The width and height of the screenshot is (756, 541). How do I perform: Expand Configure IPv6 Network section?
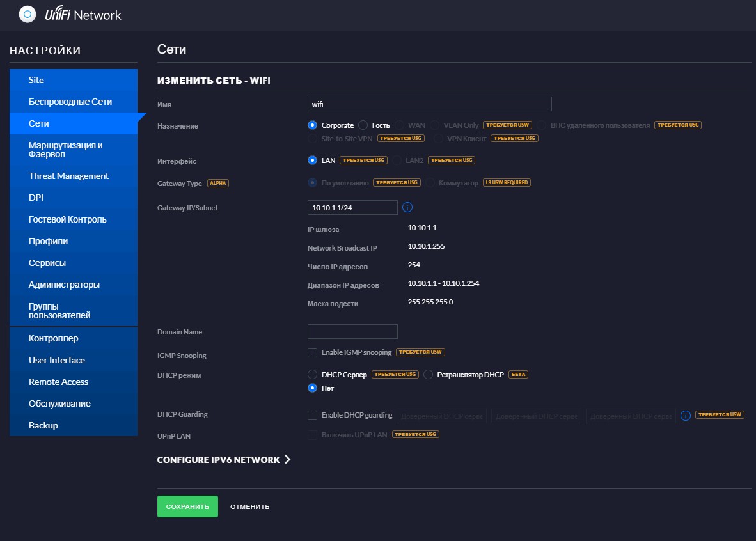point(224,460)
